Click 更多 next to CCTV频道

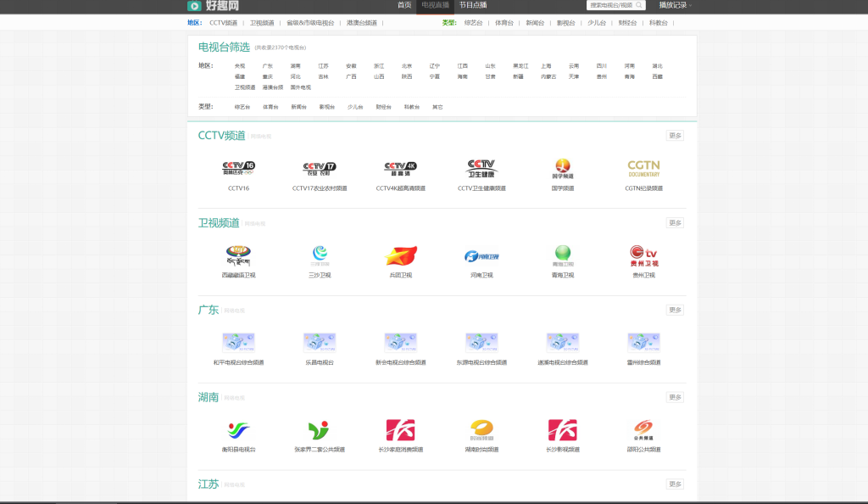click(x=673, y=134)
